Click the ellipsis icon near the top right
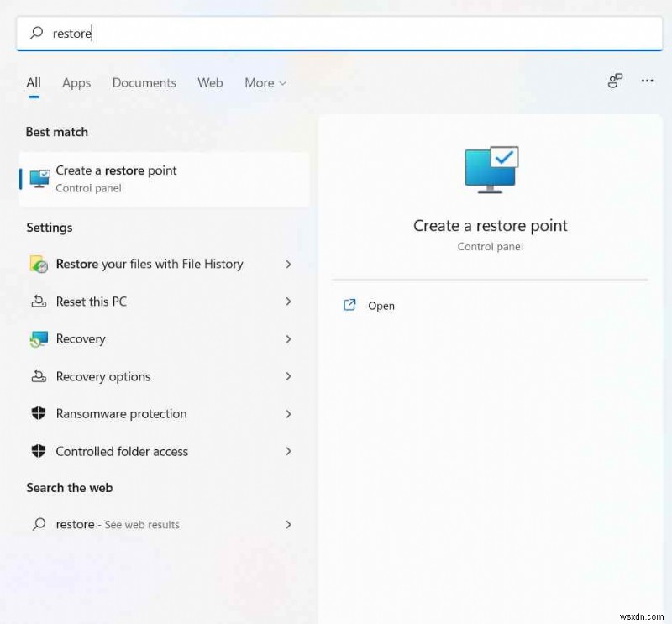 click(x=647, y=81)
